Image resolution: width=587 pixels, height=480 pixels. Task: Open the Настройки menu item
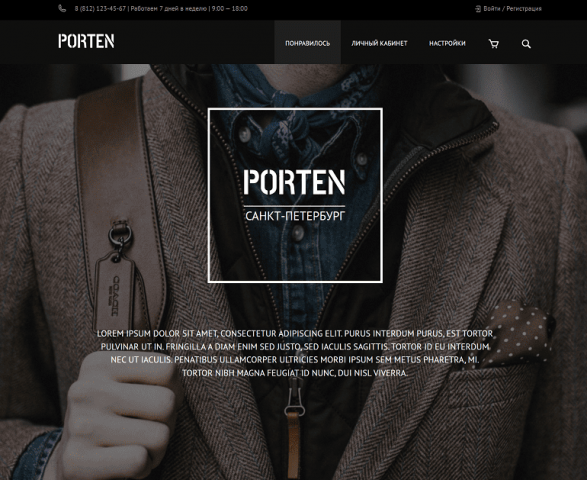[x=447, y=43]
